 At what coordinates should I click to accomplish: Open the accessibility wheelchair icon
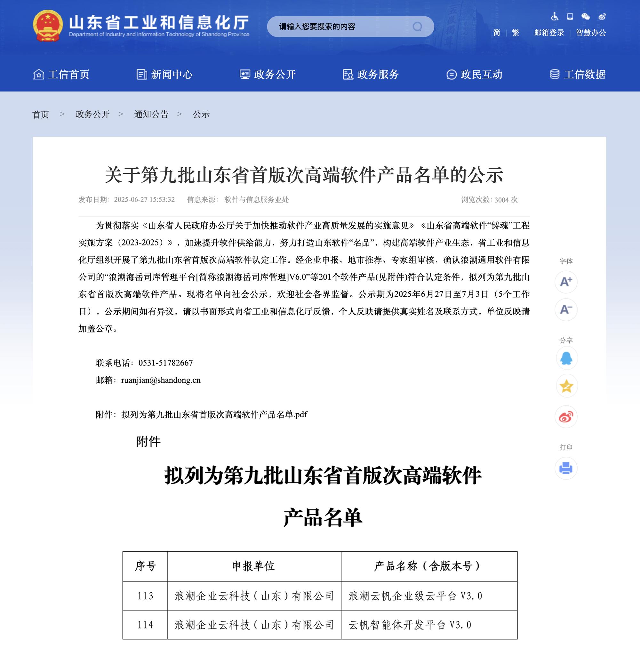coord(555,16)
